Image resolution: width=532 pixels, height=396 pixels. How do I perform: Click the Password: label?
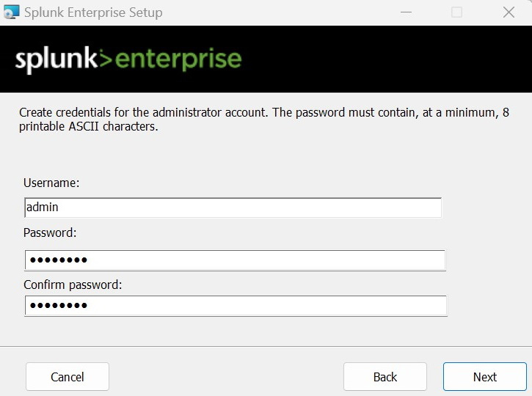pyautogui.click(x=50, y=233)
